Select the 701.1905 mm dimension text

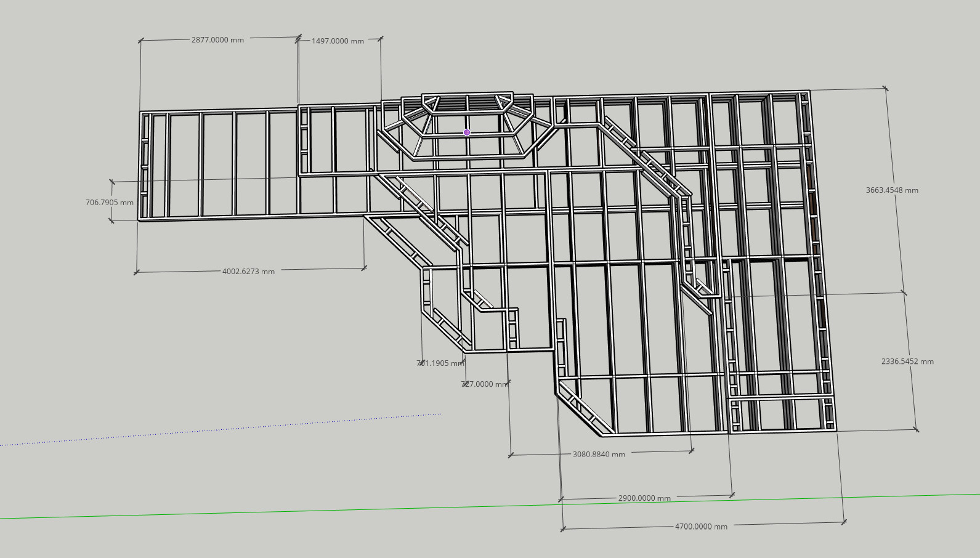440,363
